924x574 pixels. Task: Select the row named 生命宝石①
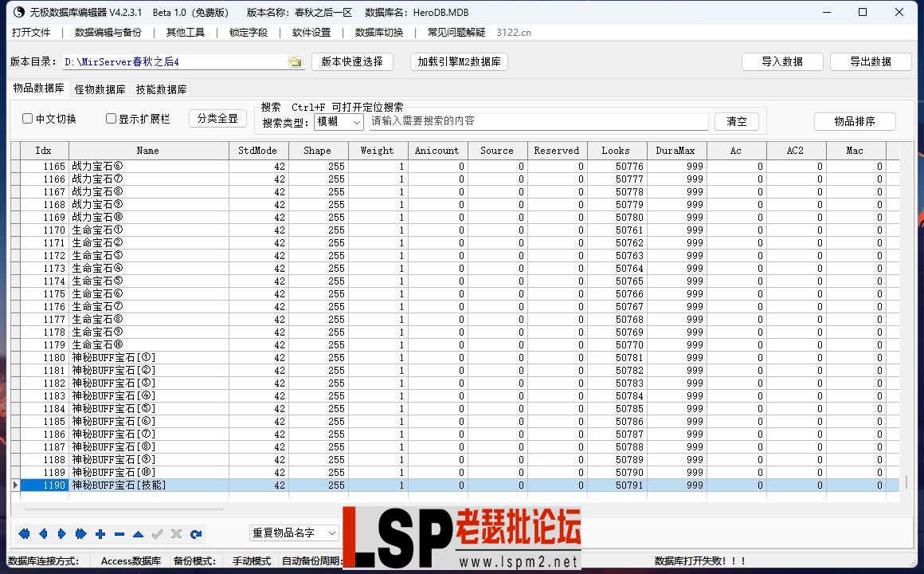[455, 230]
